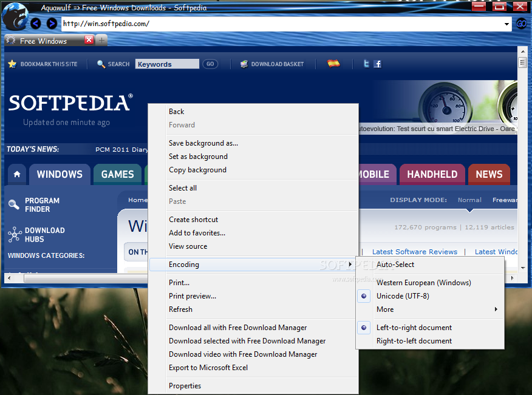This screenshot has width=532, height=395.
Task: Open Softpedia's Facebook icon
Action: pos(377,64)
